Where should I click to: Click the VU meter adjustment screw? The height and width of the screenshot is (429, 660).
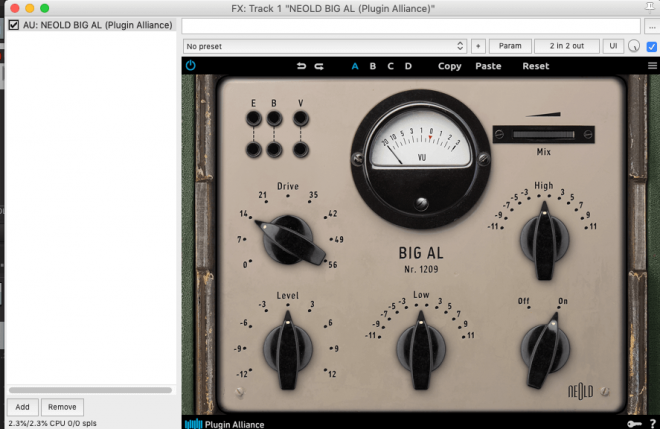pyautogui.click(x=421, y=204)
